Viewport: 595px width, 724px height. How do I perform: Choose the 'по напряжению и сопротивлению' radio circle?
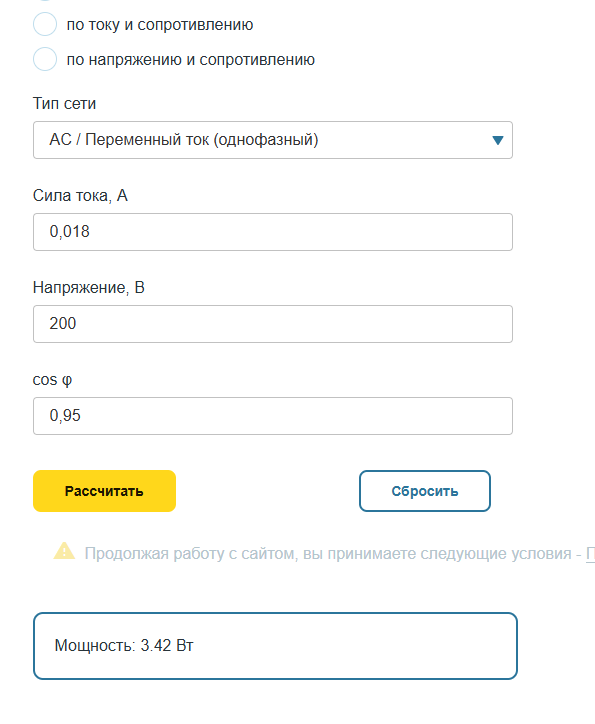coord(45,59)
